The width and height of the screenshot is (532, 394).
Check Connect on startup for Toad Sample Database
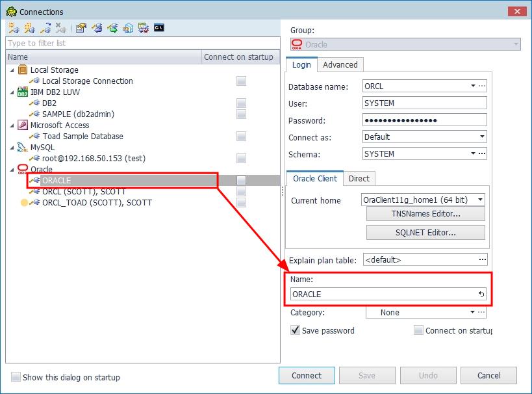pyautogui.click(x=241, y=137)
